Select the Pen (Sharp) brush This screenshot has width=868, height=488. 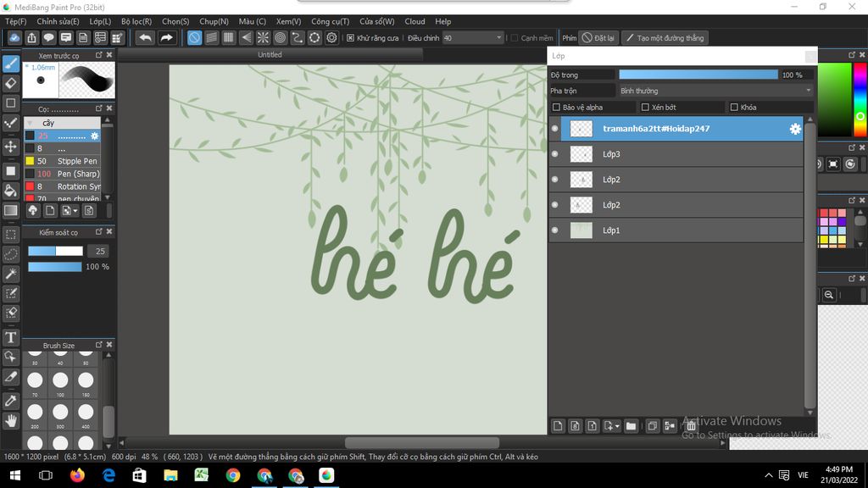coord(63,174)
